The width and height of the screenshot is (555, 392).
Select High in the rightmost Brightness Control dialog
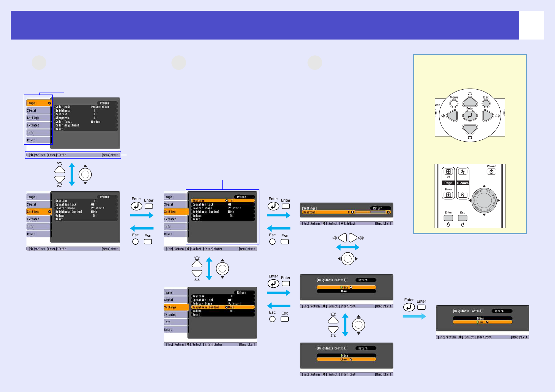click(482, 318)
